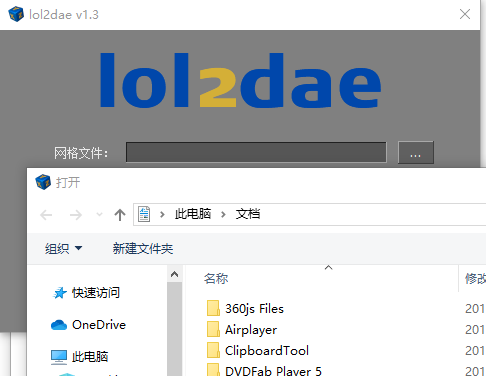Go up one folder level with up arrow
This screenshot has width=486, height=376.
120,215
